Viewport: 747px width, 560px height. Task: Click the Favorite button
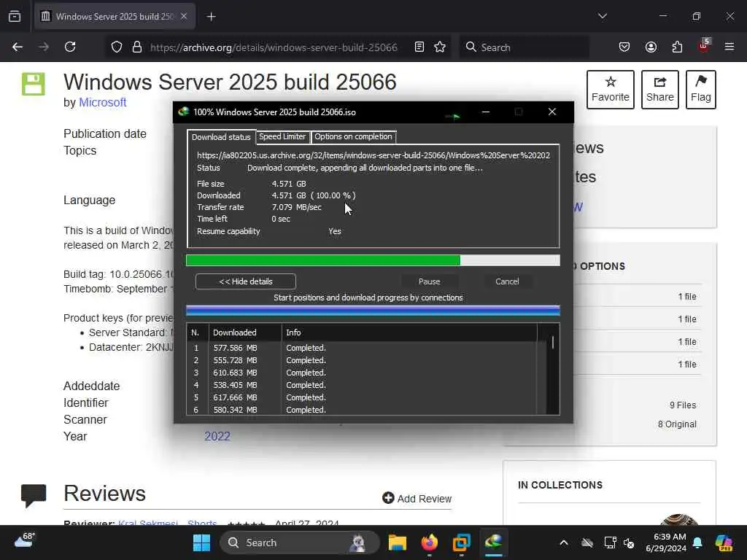tap(611, 90)
